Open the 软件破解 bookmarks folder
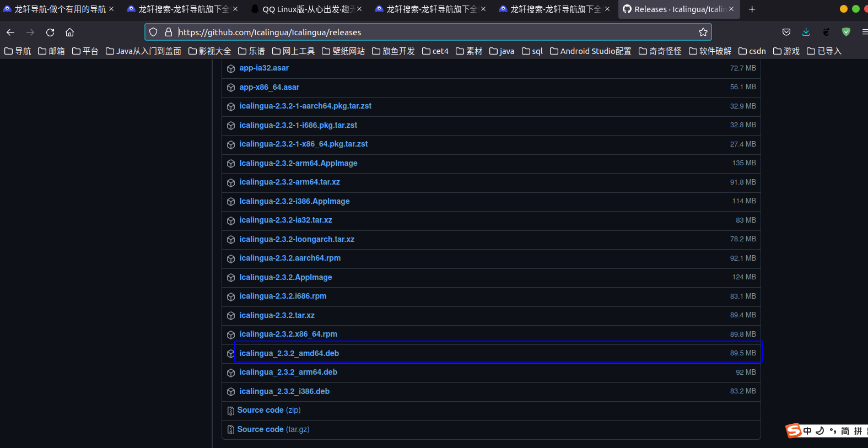 coord(710,51)
